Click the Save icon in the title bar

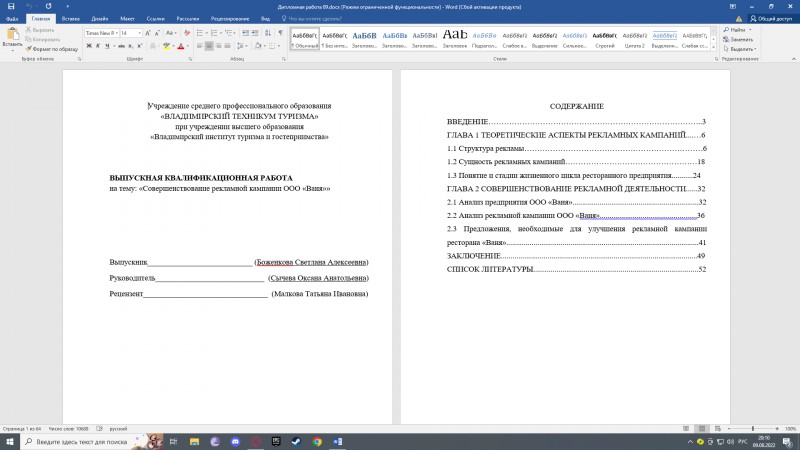click(11, 6)
